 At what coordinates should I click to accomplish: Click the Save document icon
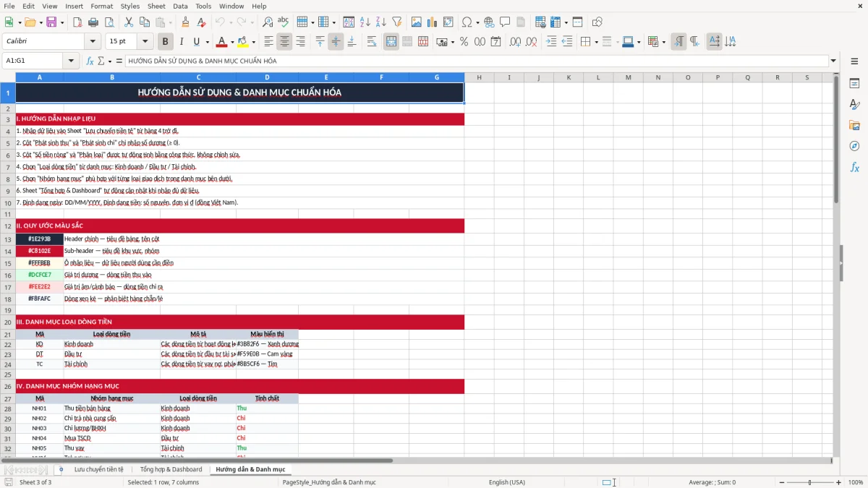tap(51, 22)
